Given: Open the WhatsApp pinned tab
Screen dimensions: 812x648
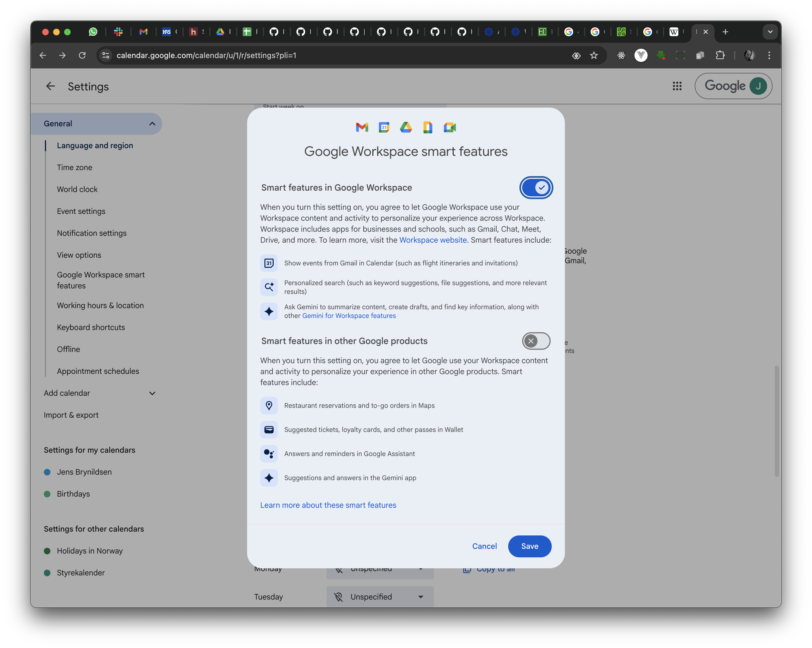Looking at the screenshot, I should click(93, 32).
